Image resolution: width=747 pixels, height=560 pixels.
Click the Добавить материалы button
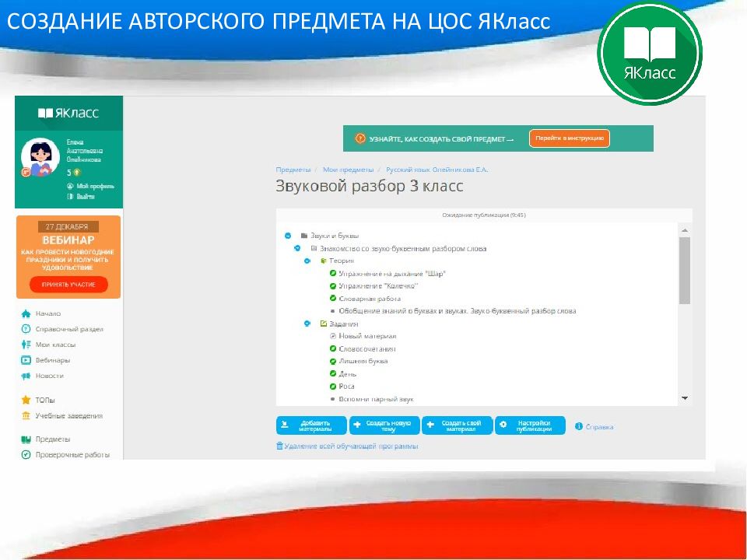pos(311,425)
